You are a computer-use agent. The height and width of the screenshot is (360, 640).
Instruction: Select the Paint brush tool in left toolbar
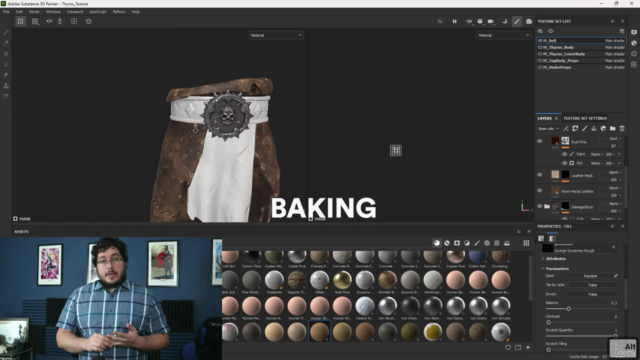(x=6, y=32)
